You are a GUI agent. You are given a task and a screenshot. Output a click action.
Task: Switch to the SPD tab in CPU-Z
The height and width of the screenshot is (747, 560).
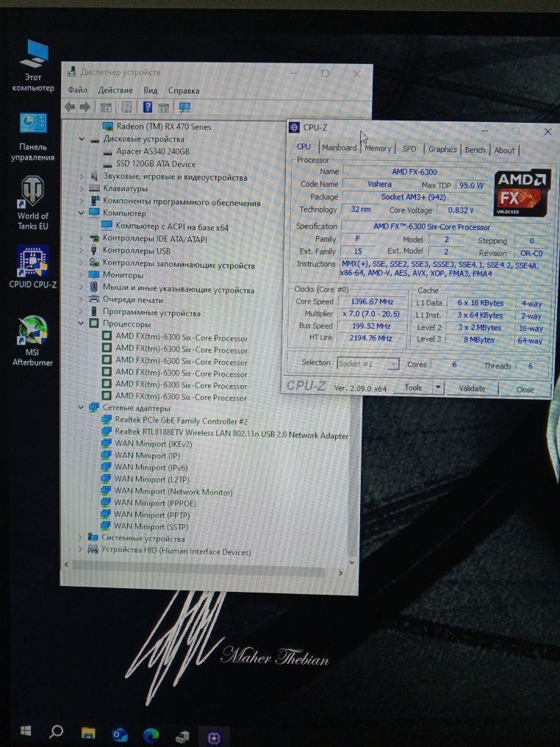pos(409,149)
